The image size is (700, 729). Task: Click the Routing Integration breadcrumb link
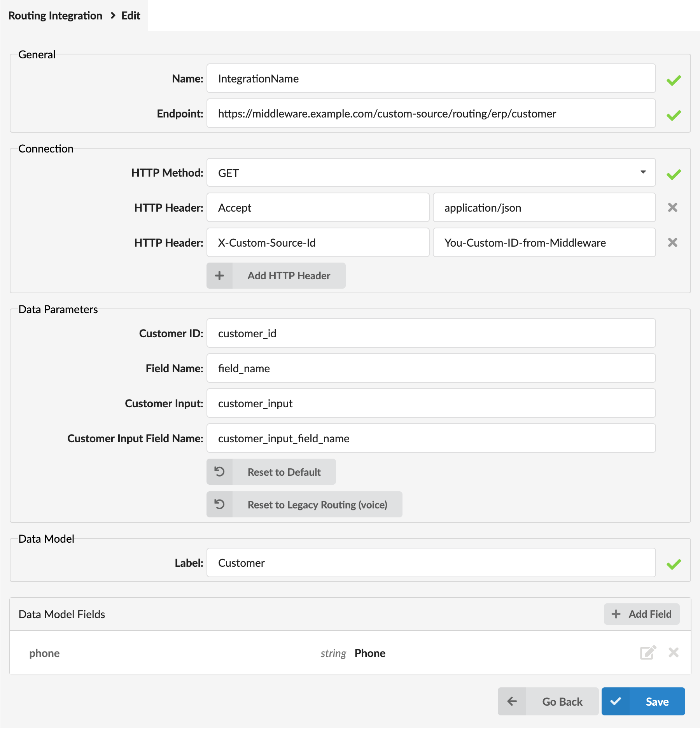pyautogui.click(x=55, y=16)
